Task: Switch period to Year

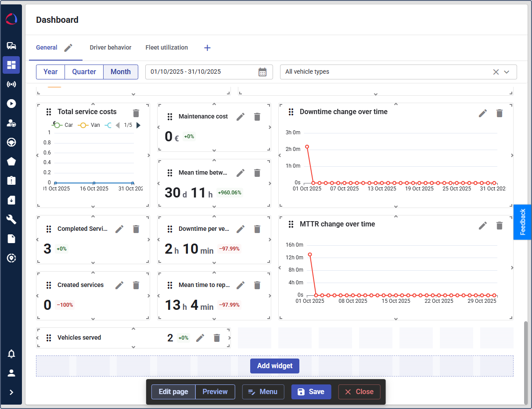Action: coord(50,72)
